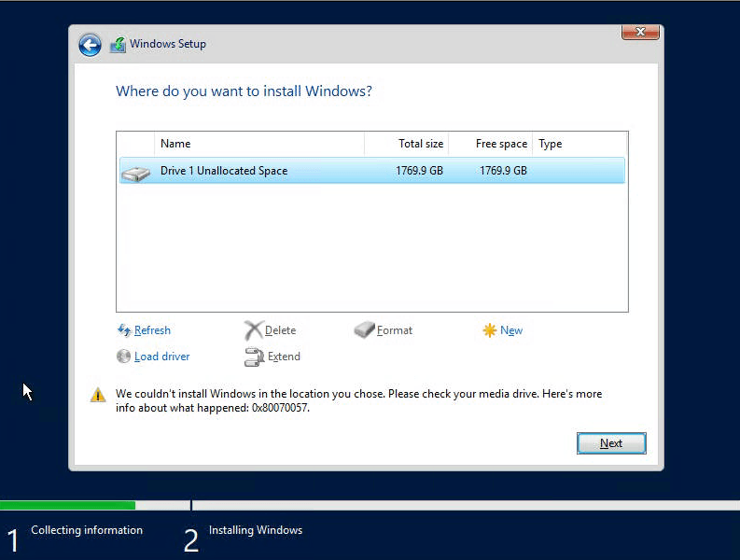
Task: Click the blue back arrow button
Action: (90, 44)
